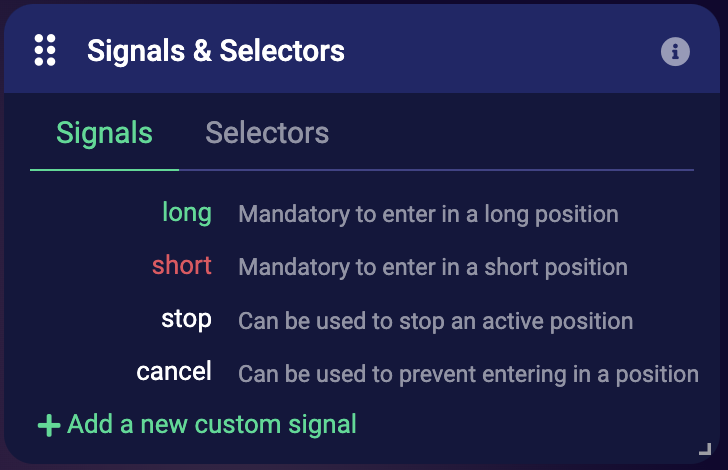Click the Signals & Selectors panel title
Viewport: 728px width, 470px height.
(216, 51)
